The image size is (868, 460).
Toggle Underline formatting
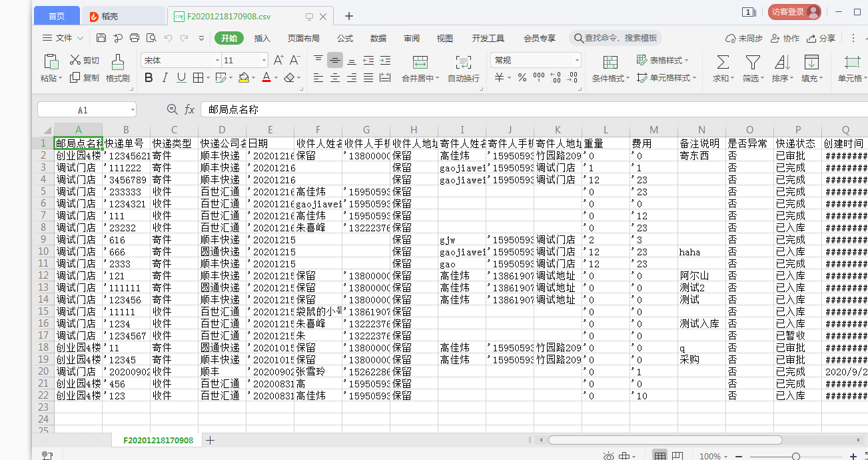(x=181, y=78)
